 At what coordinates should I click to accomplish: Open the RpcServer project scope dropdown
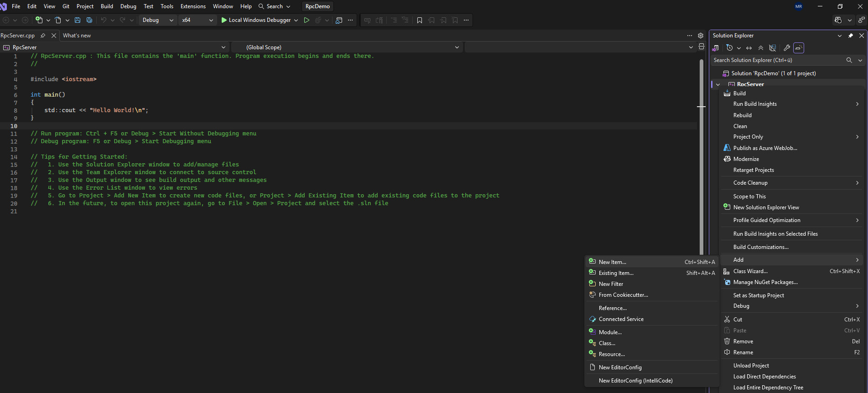pyautogui.click(x=114, y=47)
